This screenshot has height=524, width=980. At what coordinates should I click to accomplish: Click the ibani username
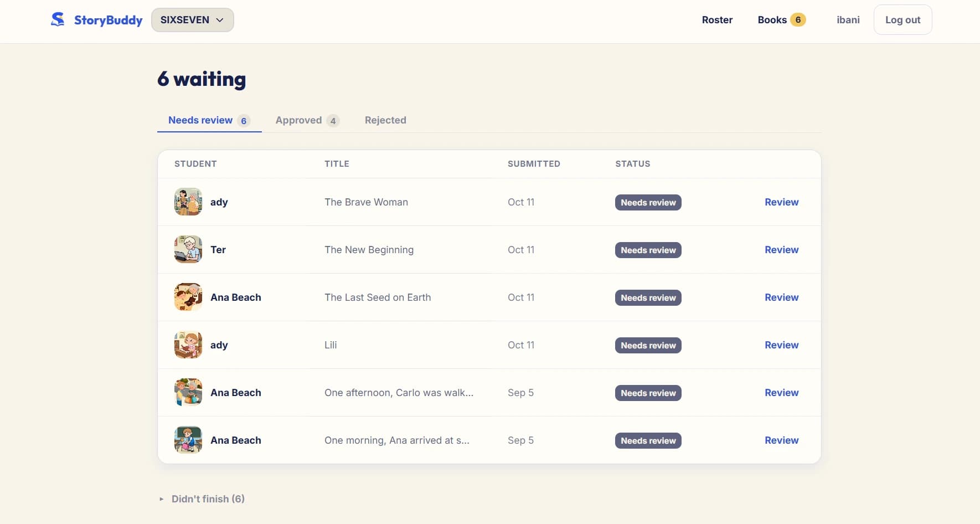tap(848, 20)
